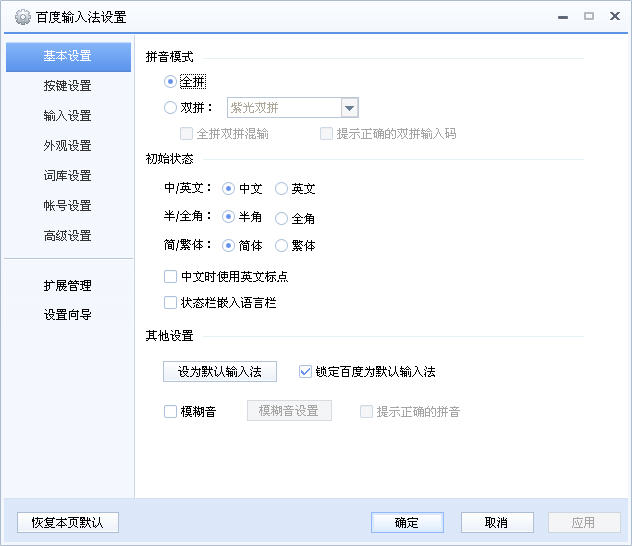Select the 双拼 radio button
632x546 pixels.
tap(170, 108)
